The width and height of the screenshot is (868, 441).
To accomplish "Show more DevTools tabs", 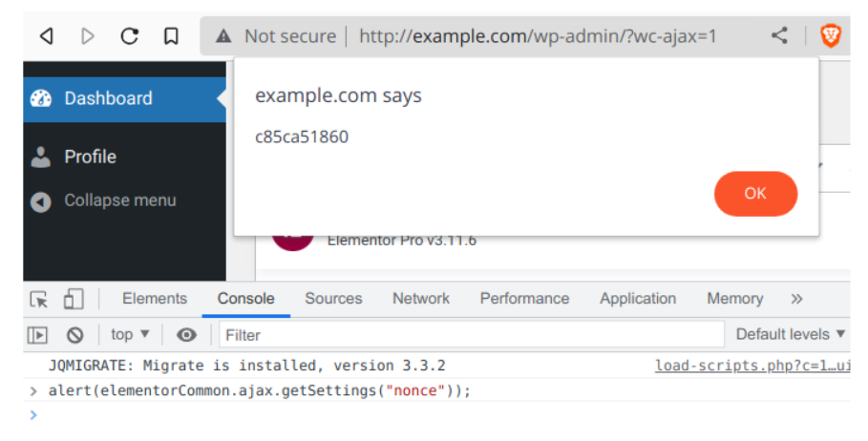I will [x=796, y=299].
